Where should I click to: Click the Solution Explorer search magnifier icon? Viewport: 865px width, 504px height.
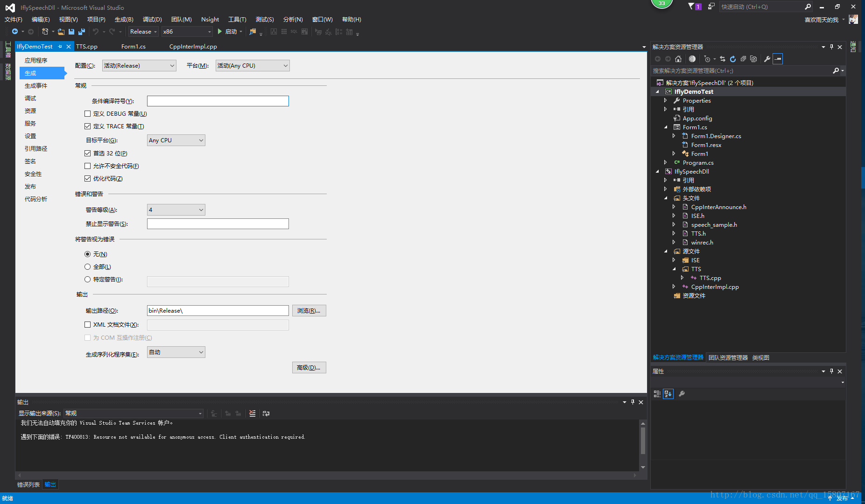836,71
